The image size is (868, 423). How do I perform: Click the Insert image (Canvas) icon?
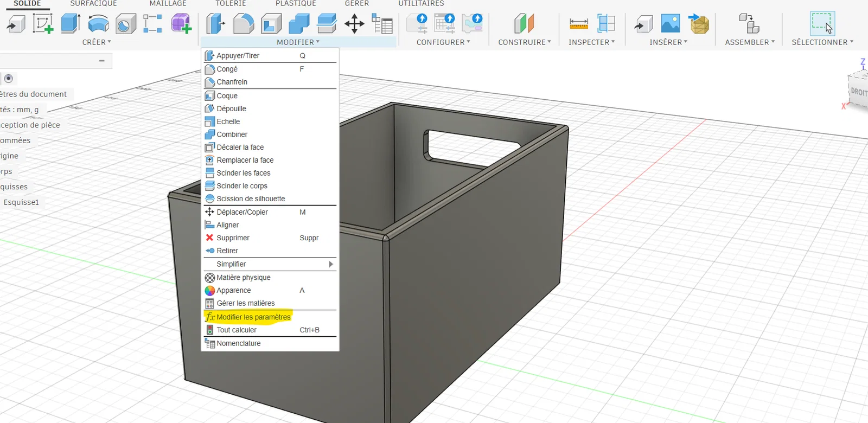click(671, 24)
